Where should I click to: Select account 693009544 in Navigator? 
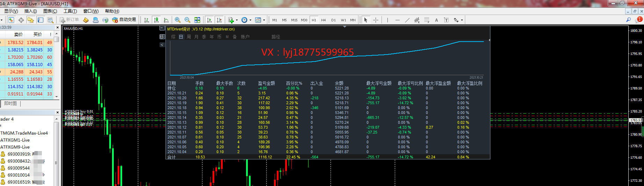(18, 168)
